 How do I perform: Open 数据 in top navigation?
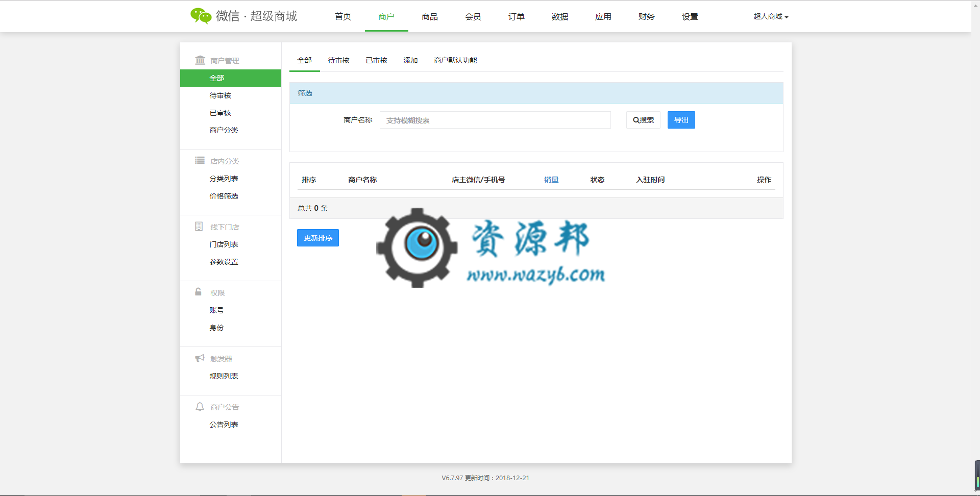[x=560, y=16]
